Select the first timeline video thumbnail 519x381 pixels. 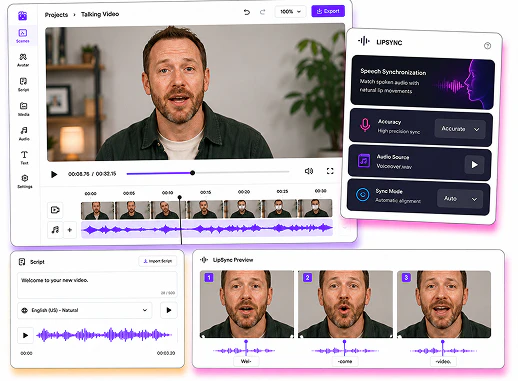tap(97, 210)
